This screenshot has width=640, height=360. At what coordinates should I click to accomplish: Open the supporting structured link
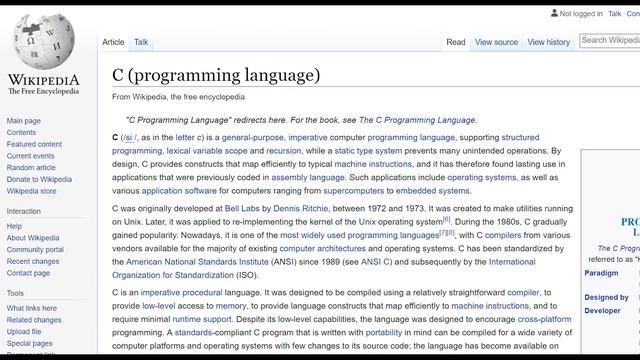coord(520,138)
